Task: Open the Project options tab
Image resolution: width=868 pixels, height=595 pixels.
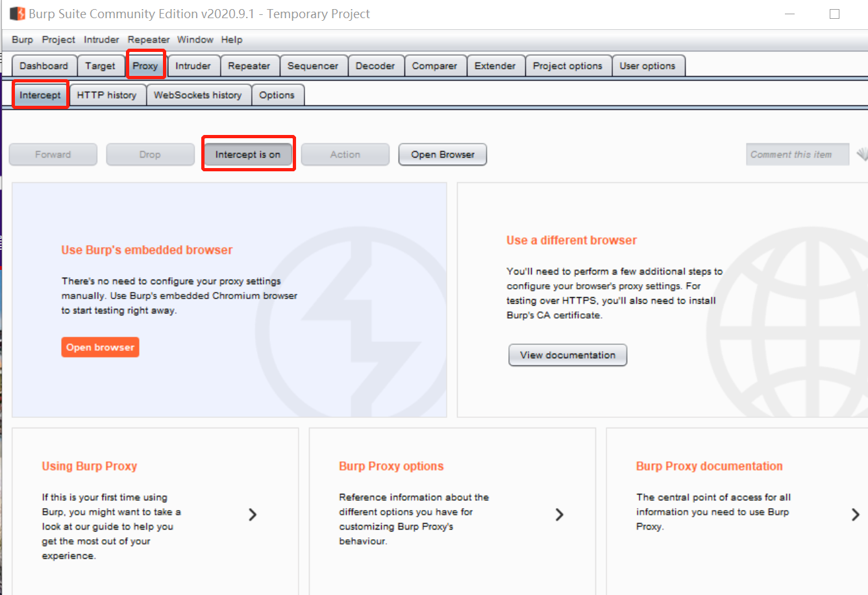Action: pyautogui.click(x=568, y=66)
